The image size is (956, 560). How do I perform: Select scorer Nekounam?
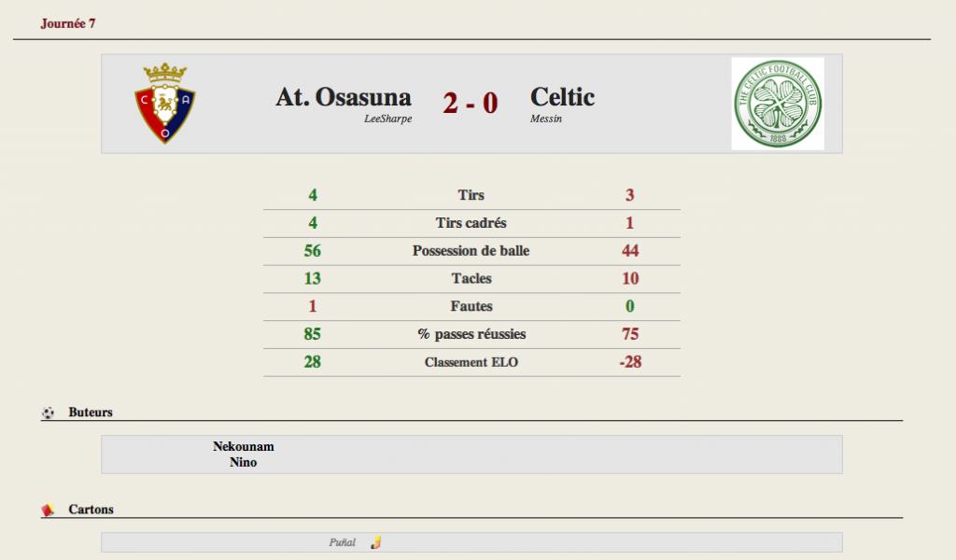coord(244,446)
